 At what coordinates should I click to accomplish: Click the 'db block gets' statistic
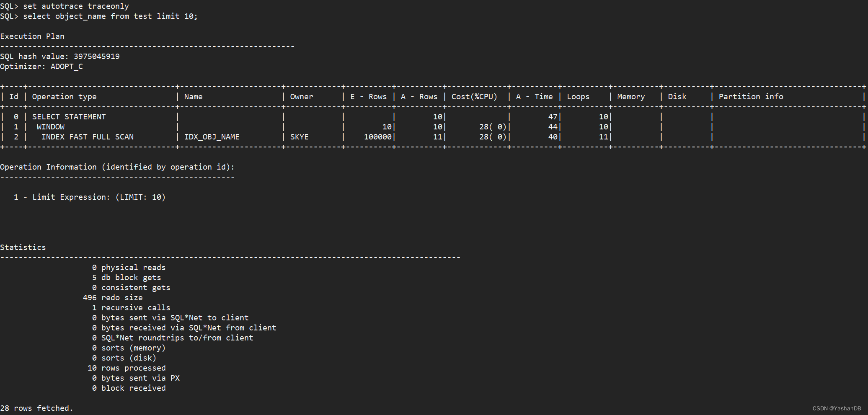click(127, 278)
